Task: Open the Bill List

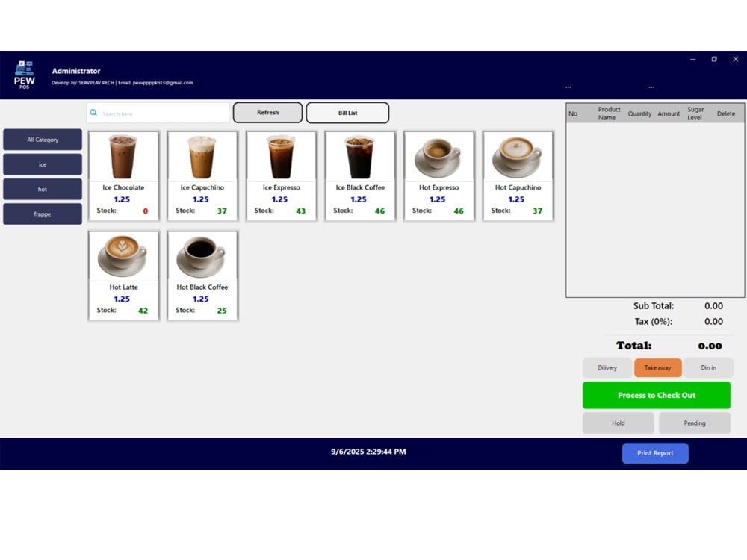Action: click(x=348, y=113)
